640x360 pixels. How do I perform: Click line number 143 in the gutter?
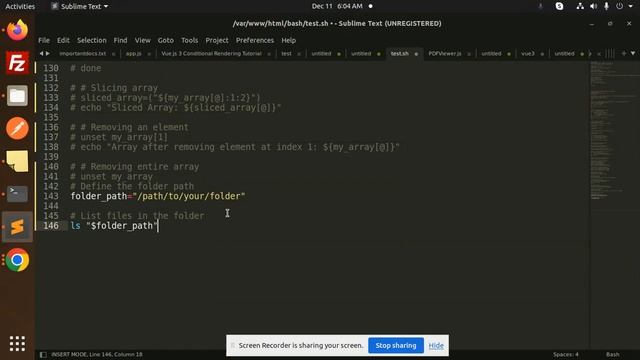coord(51,196)
